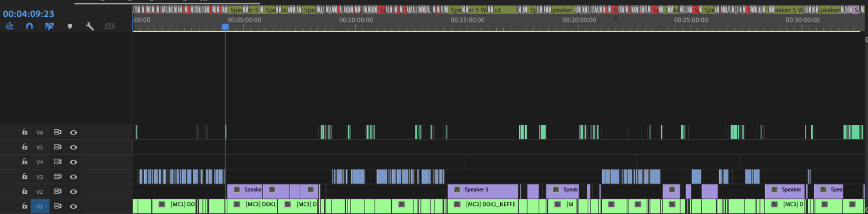868x214 pixels.
Task: Toggle track targeting for V2
Action: [x=40, y=192]
